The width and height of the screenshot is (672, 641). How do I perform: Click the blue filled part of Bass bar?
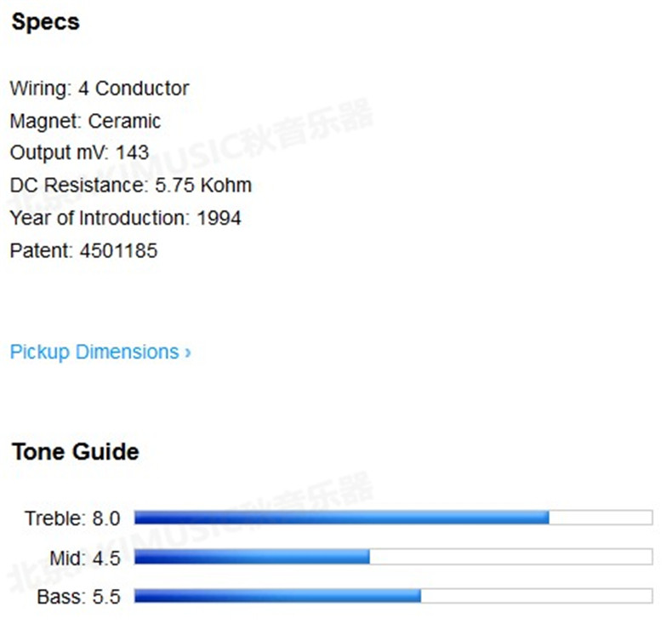click(x=277, y=596)
